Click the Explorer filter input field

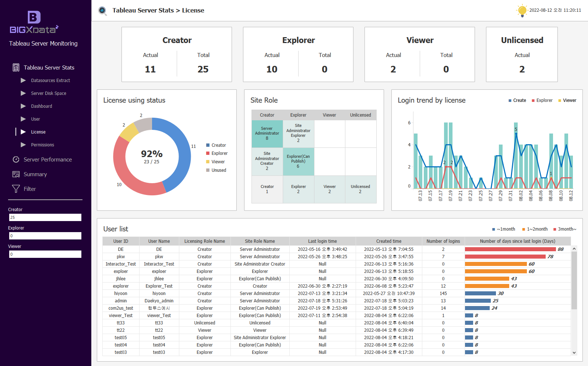click(45, 236)
